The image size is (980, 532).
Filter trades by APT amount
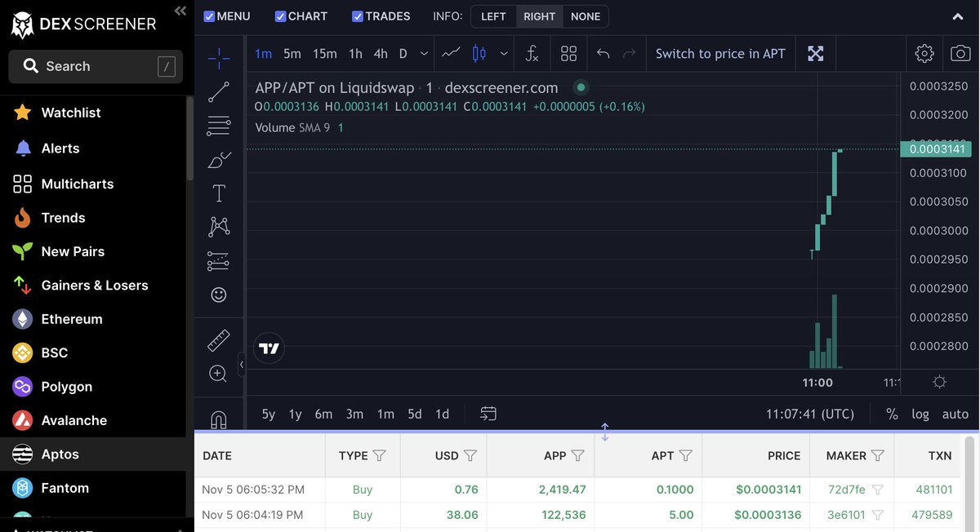tap(685, 455)
